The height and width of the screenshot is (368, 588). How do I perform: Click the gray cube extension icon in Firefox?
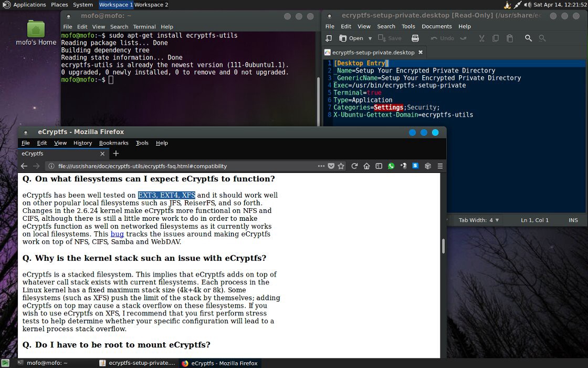(427, 166)
